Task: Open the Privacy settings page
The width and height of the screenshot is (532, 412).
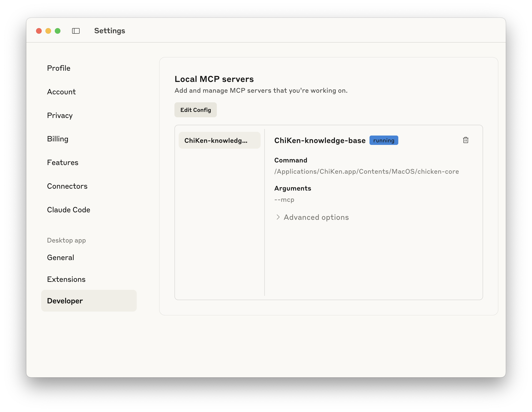Action: [60, 115]
